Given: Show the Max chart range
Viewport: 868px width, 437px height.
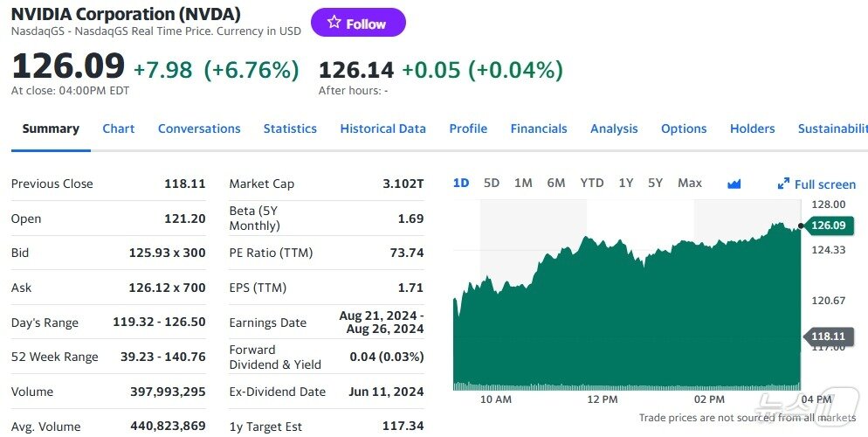Looking at the screenshot, I should pyautogui.click(x=690, y=183).
